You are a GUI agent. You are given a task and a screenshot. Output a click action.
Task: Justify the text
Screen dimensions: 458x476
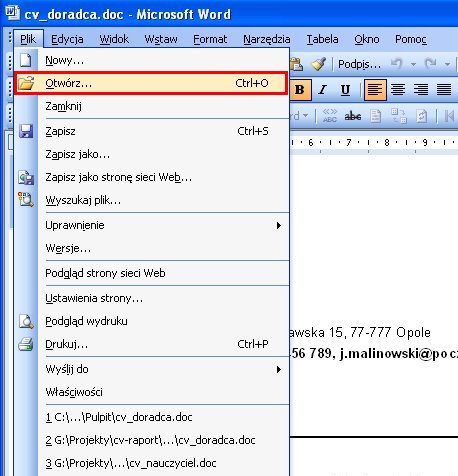444,90
